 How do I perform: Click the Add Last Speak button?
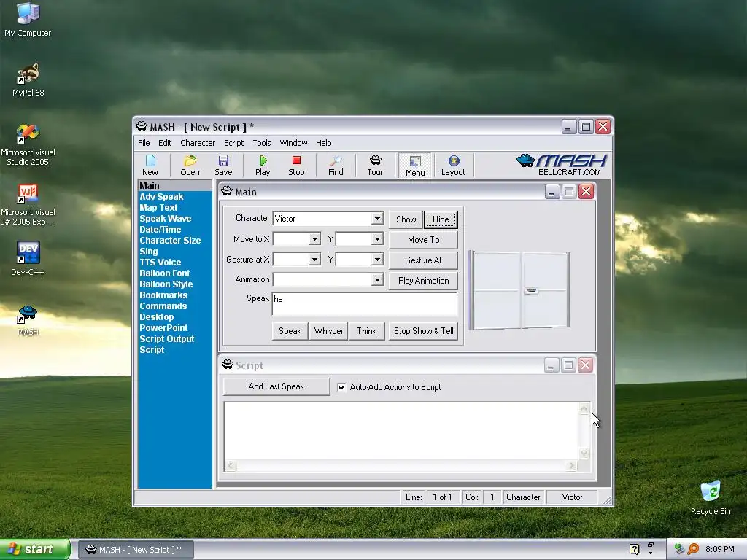pos(276,386)
